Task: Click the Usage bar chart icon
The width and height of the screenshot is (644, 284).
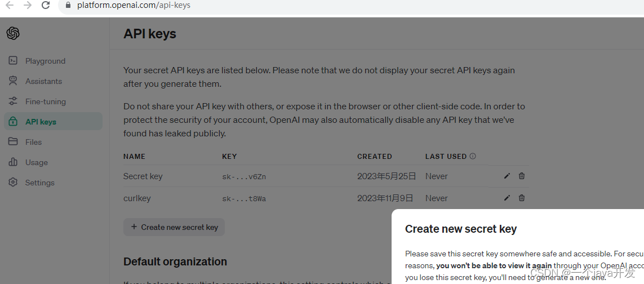Action: coord(13,162)
